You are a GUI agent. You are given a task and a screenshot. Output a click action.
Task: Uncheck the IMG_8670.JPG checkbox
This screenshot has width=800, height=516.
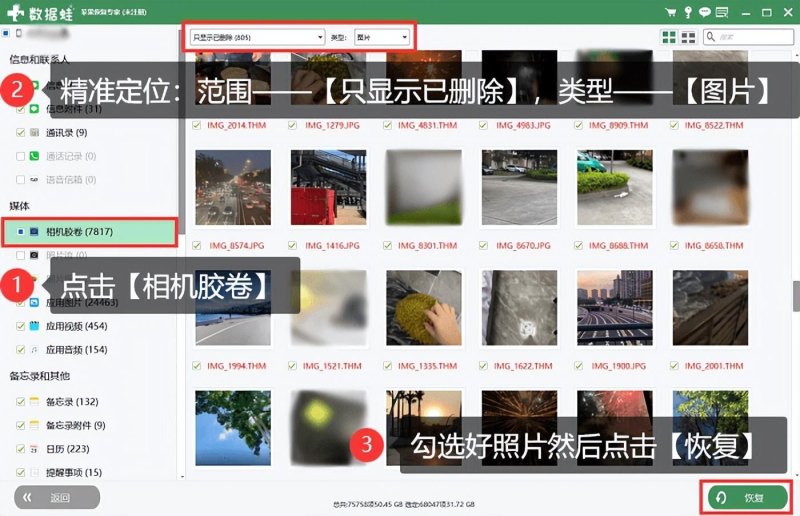(x=483, y=245)
